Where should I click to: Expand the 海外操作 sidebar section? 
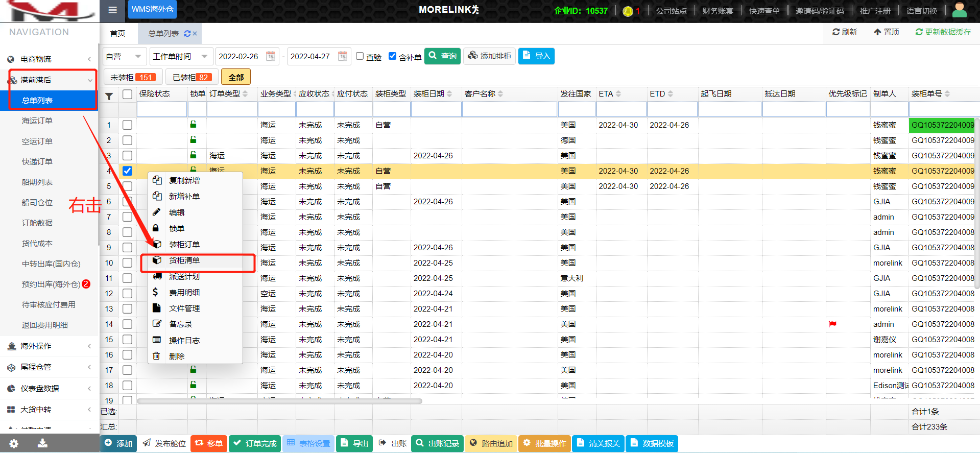[x=50, y=346]
